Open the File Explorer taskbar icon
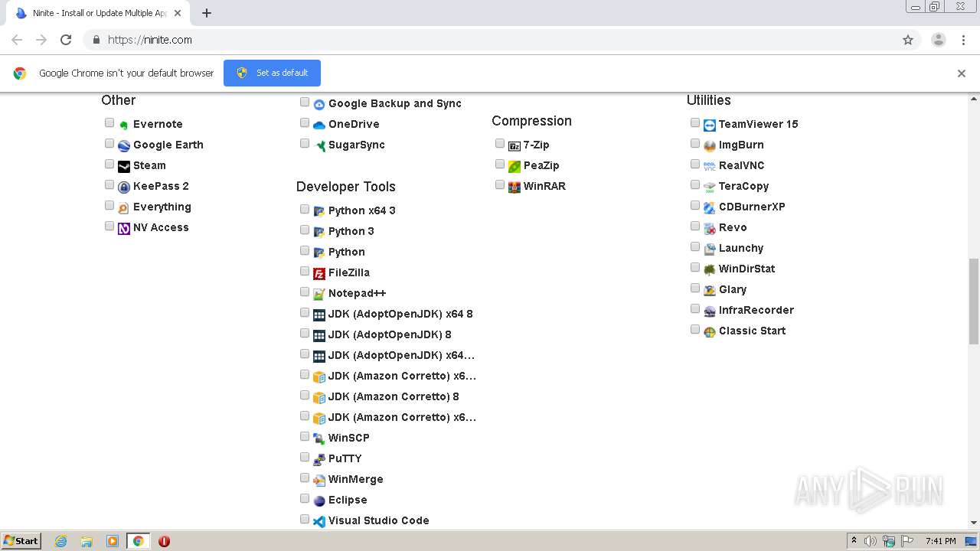Viewport: 980px width, 551px height. [87, 541]
